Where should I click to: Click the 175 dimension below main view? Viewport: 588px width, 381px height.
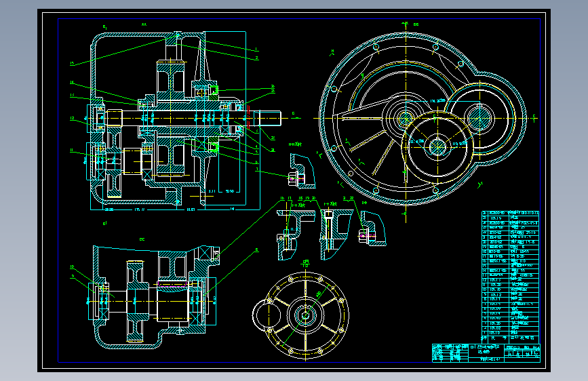point(139,209)
